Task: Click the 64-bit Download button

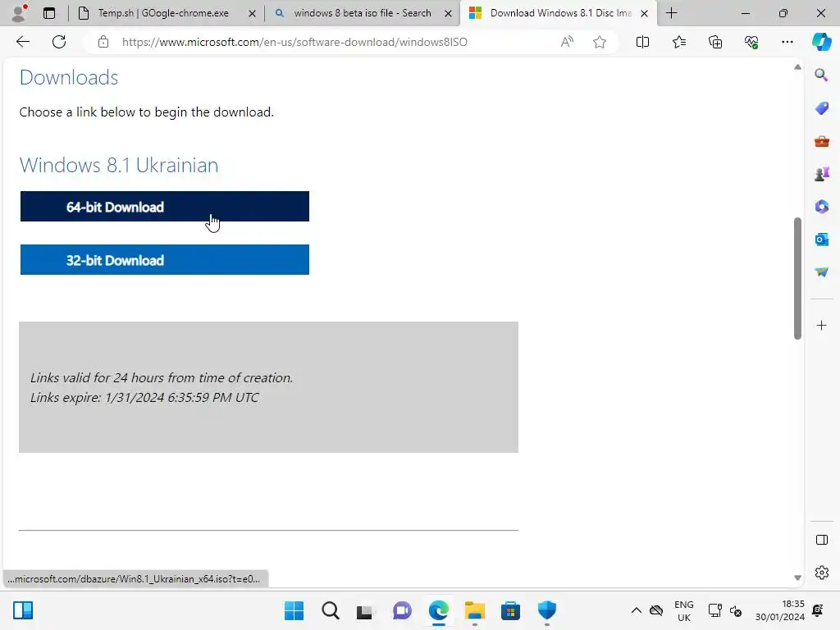Action: [x=164, y=206]
